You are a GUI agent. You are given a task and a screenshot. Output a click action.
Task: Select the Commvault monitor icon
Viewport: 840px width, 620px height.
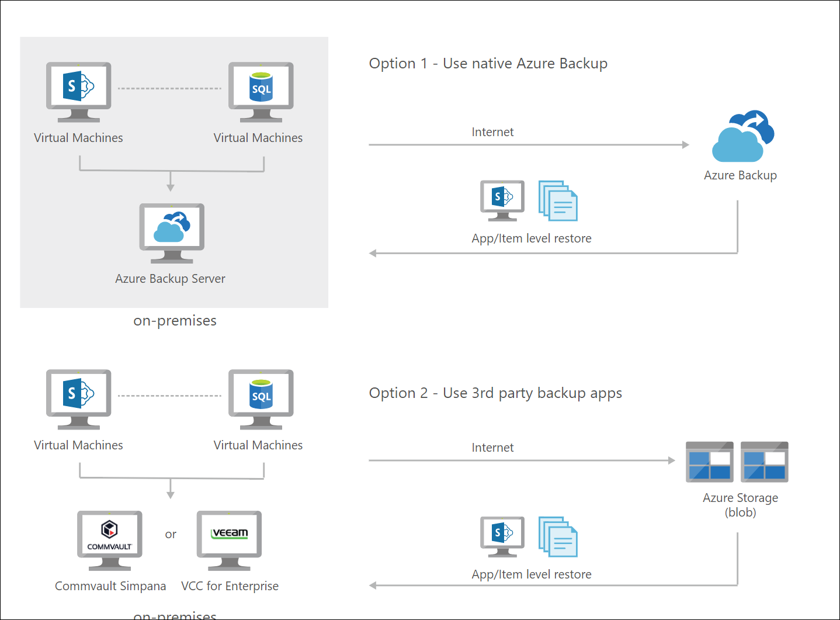(110, 541)
